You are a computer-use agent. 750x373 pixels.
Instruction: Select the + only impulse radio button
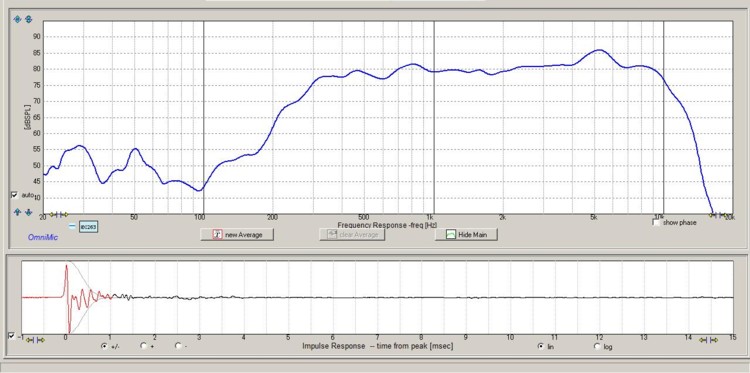[x=143, y=346]
